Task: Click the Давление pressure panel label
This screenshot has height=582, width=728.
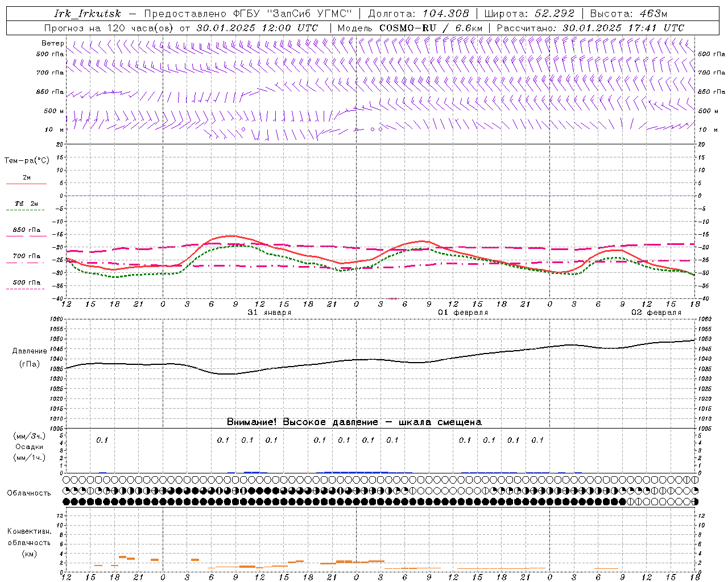Action: [x=30, y=351]
